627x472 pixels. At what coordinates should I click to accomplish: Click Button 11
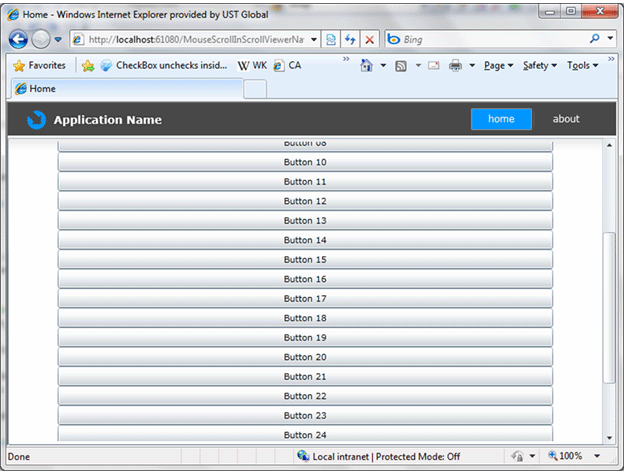pos(305,182)
